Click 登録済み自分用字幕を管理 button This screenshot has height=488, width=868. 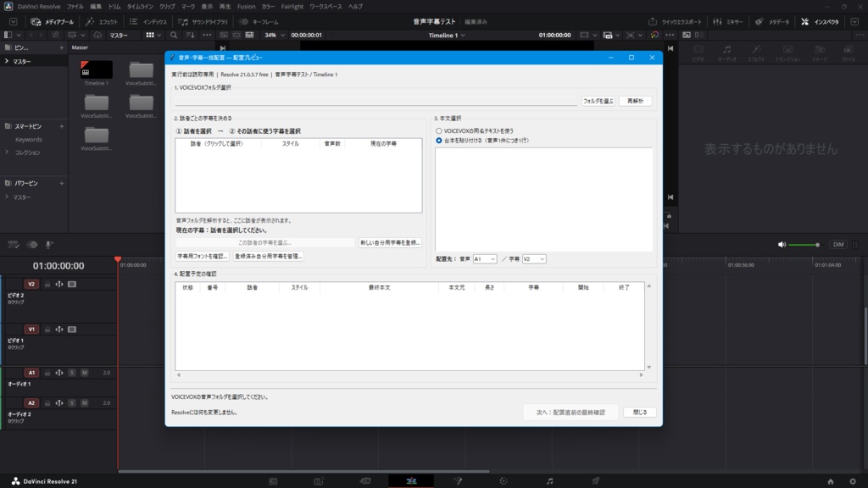[269, 257]
